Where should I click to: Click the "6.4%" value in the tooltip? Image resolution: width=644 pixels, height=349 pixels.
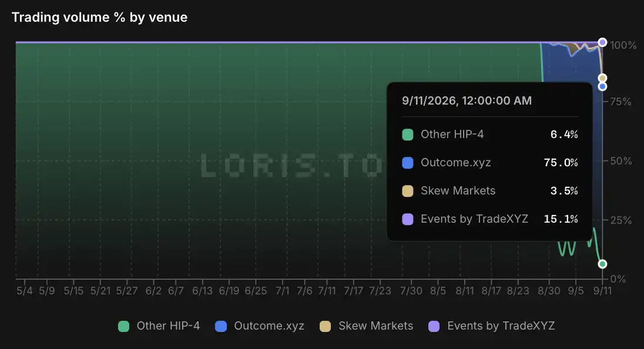click(x=564, y=135)
